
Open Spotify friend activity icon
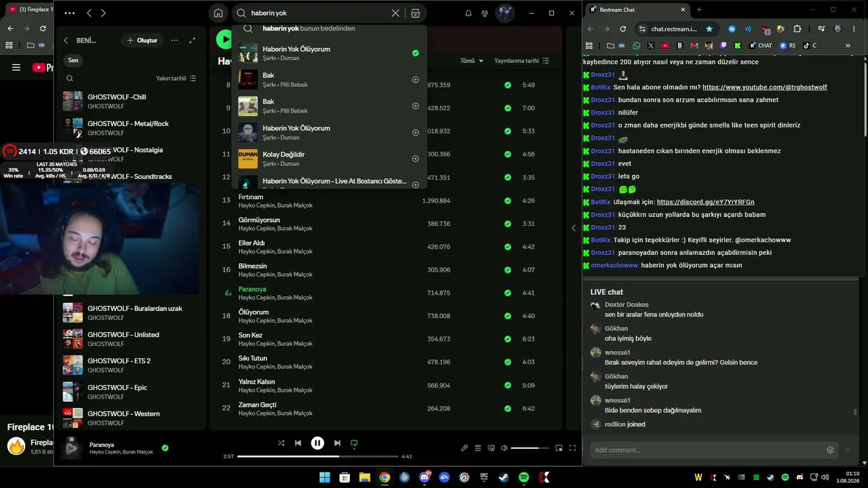tap(485, 13)
